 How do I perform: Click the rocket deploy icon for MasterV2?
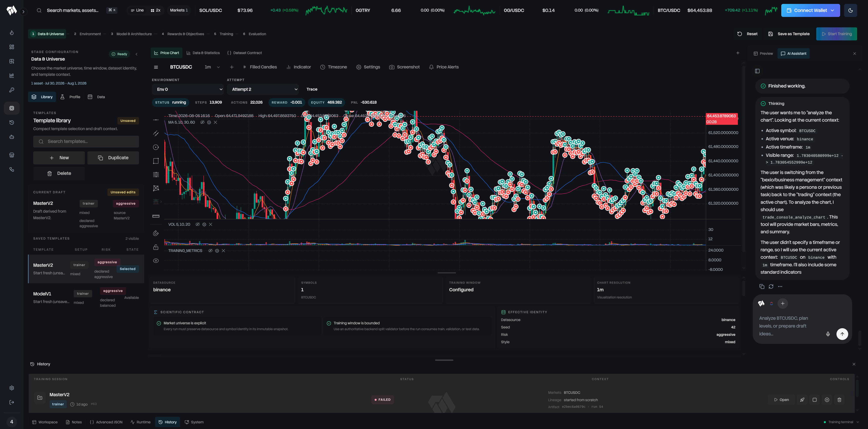(802, 400)
